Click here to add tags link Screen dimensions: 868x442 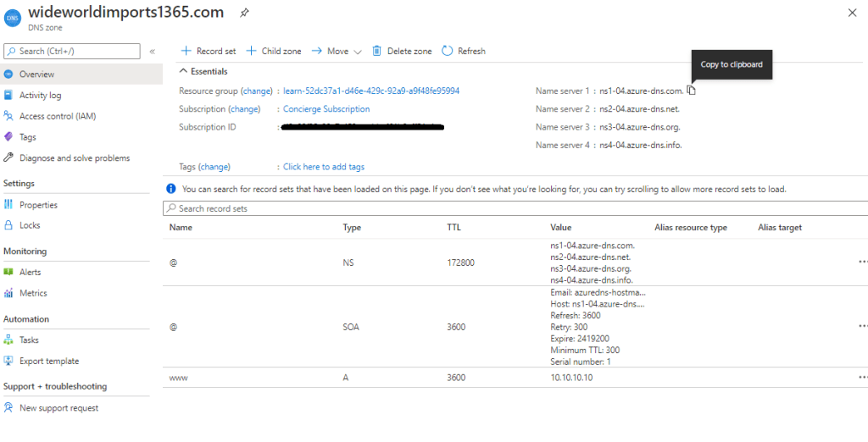coord(324,167)
